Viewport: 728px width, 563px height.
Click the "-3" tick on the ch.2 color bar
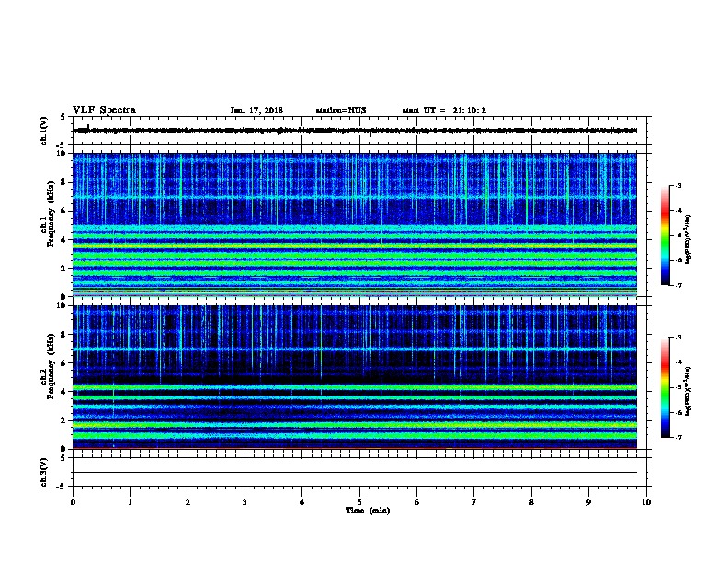click(678, 338)
